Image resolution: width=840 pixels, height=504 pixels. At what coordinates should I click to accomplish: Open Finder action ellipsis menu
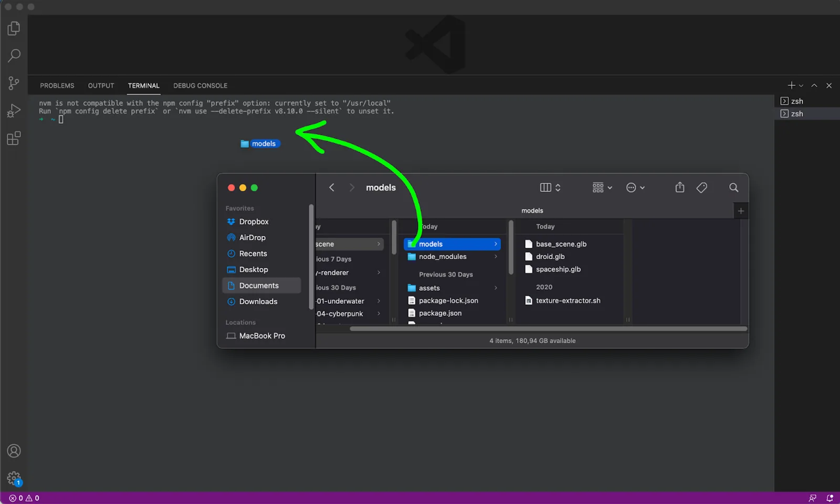coord(635,187)
